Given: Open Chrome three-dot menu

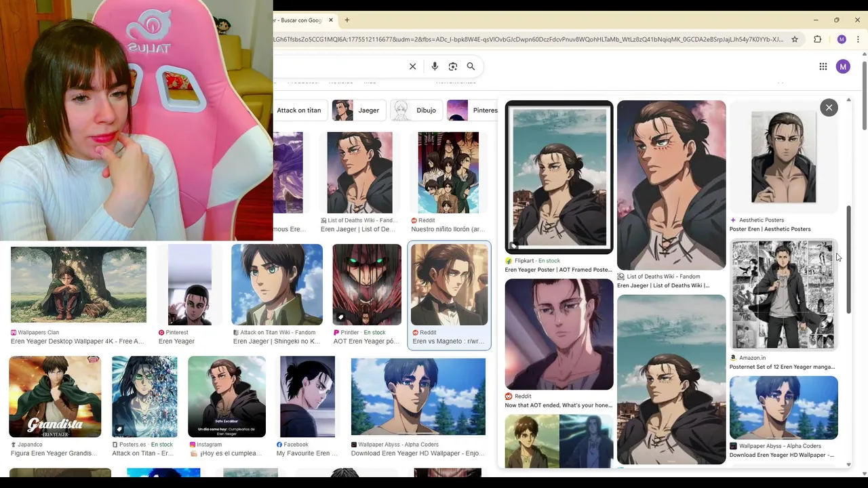Looking at the screenshot, I should pos(858,39).
